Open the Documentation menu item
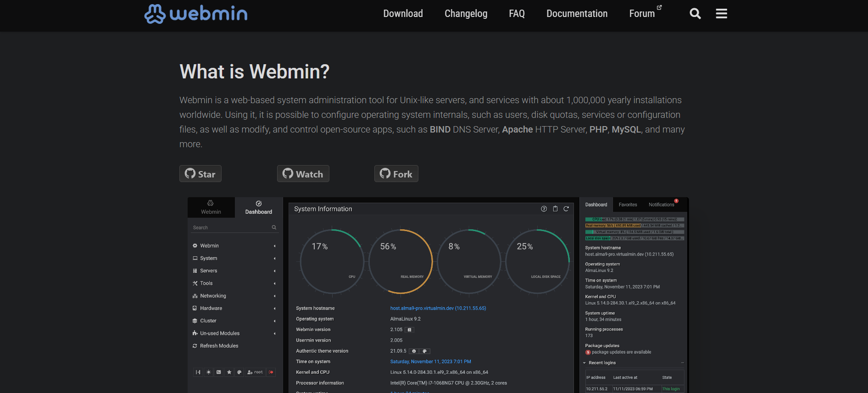Image resolution: width=868 pixels, height=393 pixels. click(x=577, y=14)
